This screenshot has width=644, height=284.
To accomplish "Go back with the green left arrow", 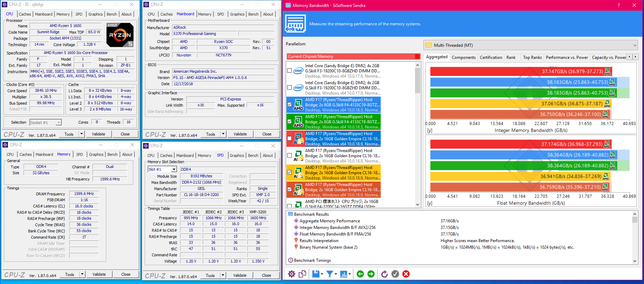I will click(360, 274).
